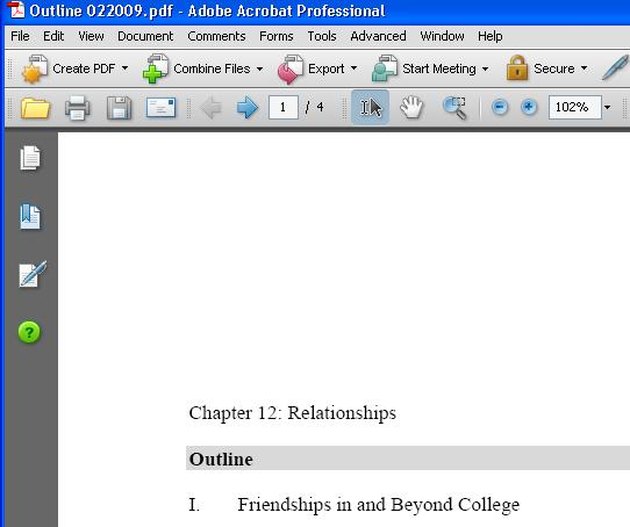This screenshot has height=527, width=630.
Task: Open the zoom percentage dropdown arrow
Action: click(x=607, y=107)
